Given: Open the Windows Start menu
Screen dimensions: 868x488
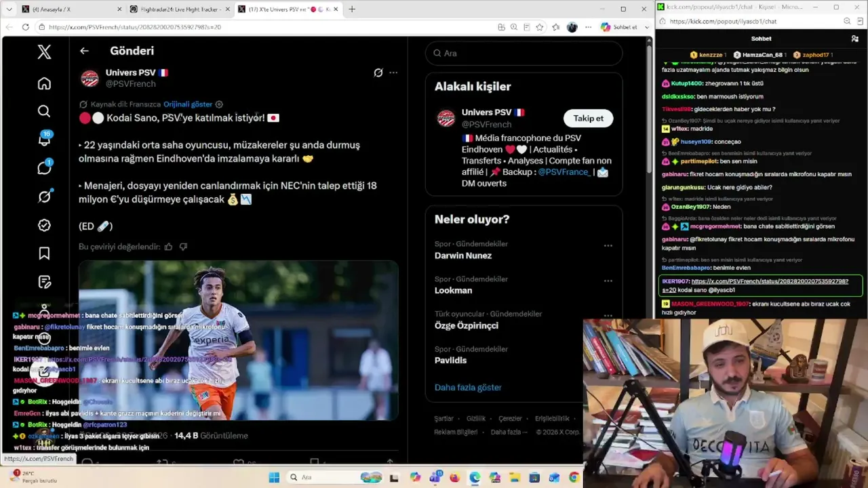Looking at the screenshot, I should [274, 477].
